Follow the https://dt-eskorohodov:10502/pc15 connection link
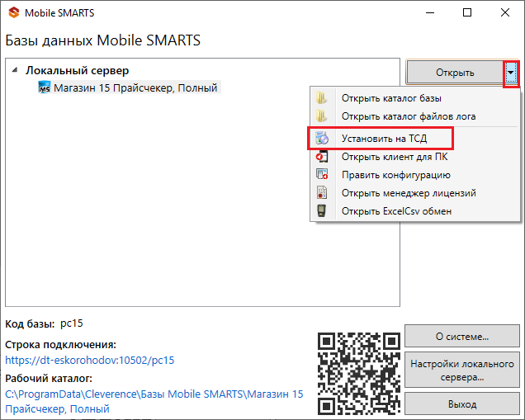The width and height of the screenshot is (525, 420). click(x=90, y=360)
